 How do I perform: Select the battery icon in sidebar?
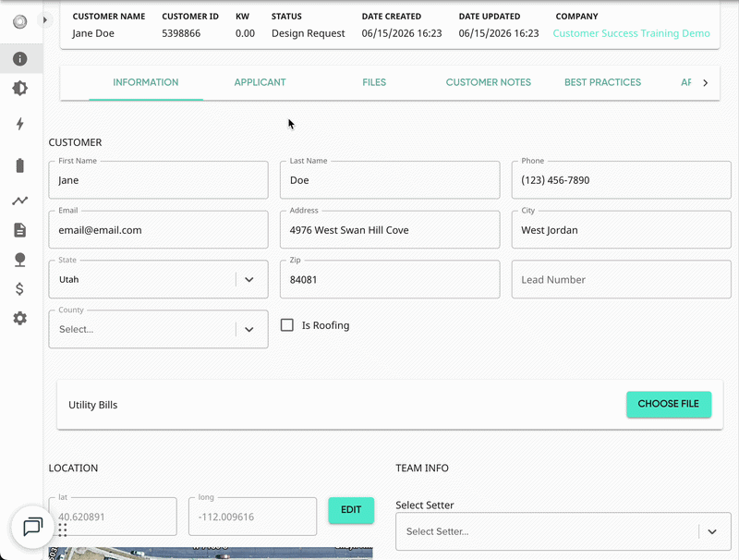(x=19, y=165)
